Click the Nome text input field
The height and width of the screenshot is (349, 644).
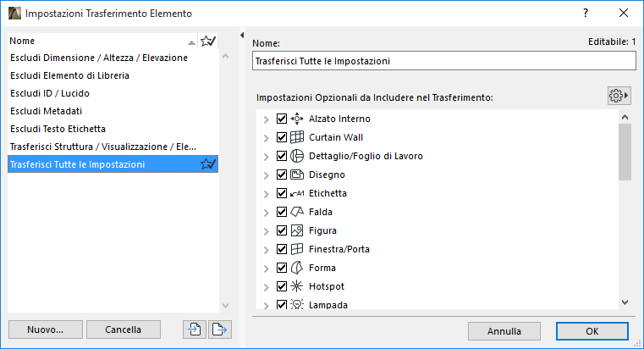pos(443,61)
